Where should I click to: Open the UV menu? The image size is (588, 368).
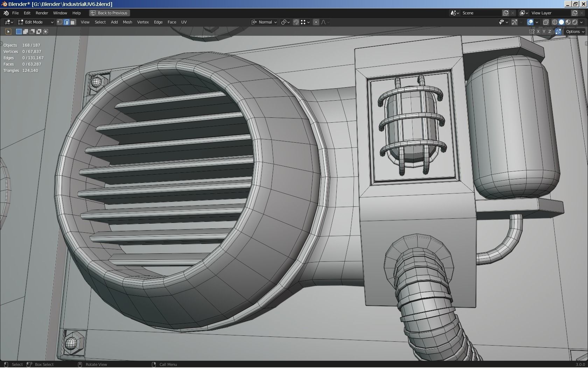[x=184, y=22]
